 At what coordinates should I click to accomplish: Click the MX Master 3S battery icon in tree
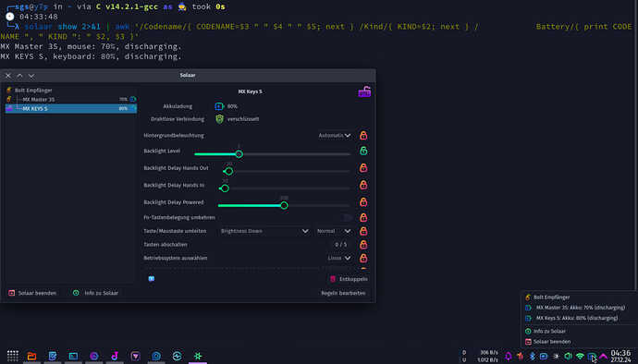click(x=133, y=99)
